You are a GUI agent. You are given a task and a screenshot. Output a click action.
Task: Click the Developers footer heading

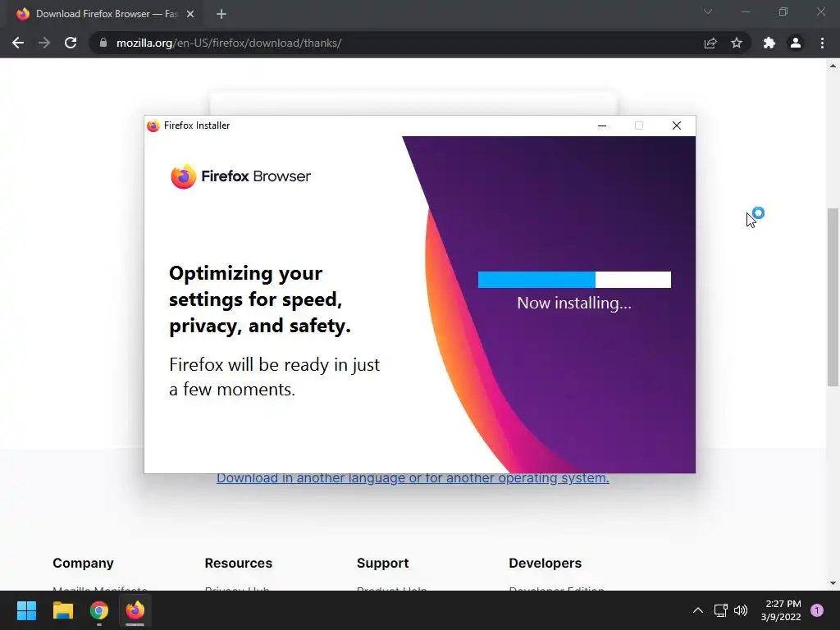point(545,563)
